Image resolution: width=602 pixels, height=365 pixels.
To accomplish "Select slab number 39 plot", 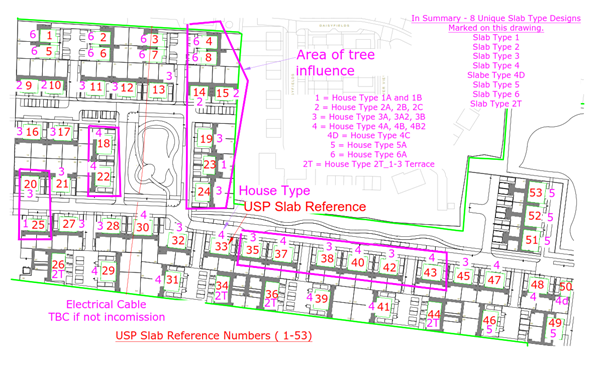I will tap(322, 298).
